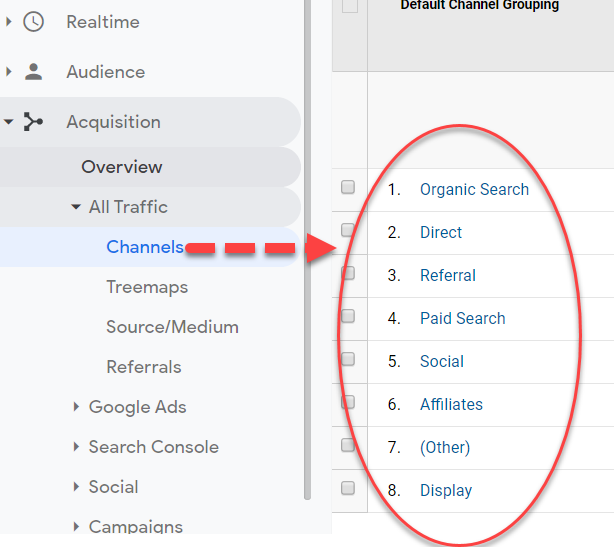The image size is (614, 547).
Task: Select the header select-all checkbox
Action: coord(350,6)
